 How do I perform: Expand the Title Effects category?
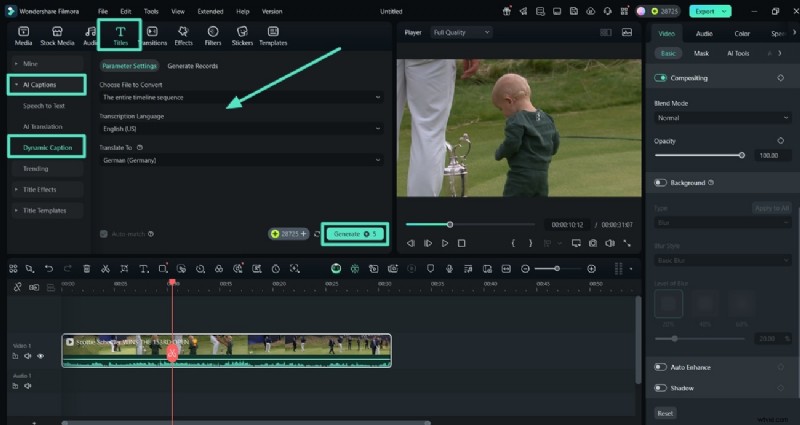point(40,189)
